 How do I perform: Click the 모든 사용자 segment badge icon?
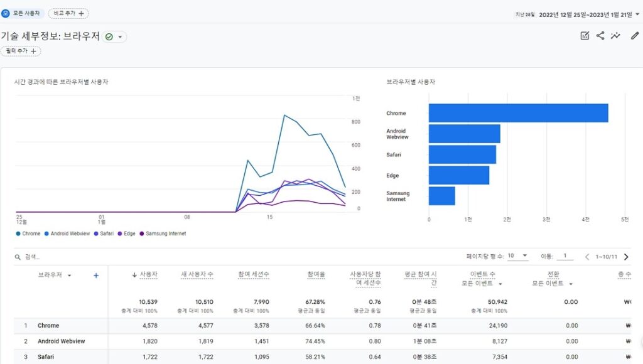5,13
